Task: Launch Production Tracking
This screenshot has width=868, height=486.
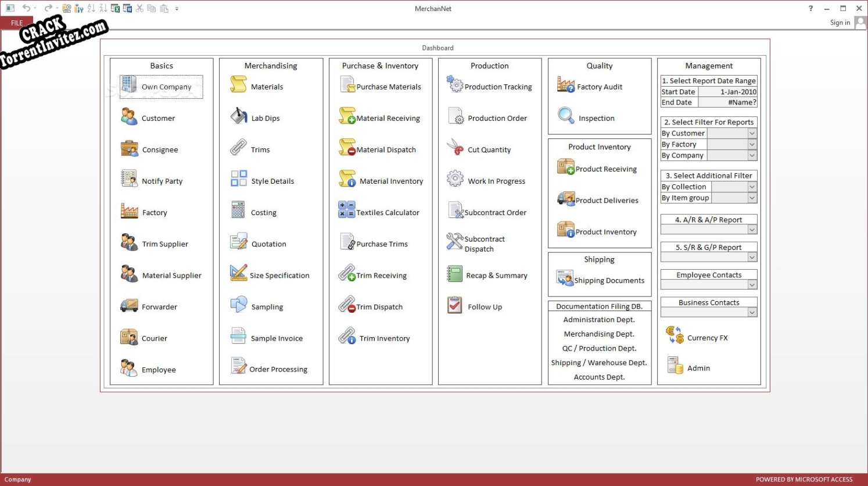Action: click(x=490, y=86)
